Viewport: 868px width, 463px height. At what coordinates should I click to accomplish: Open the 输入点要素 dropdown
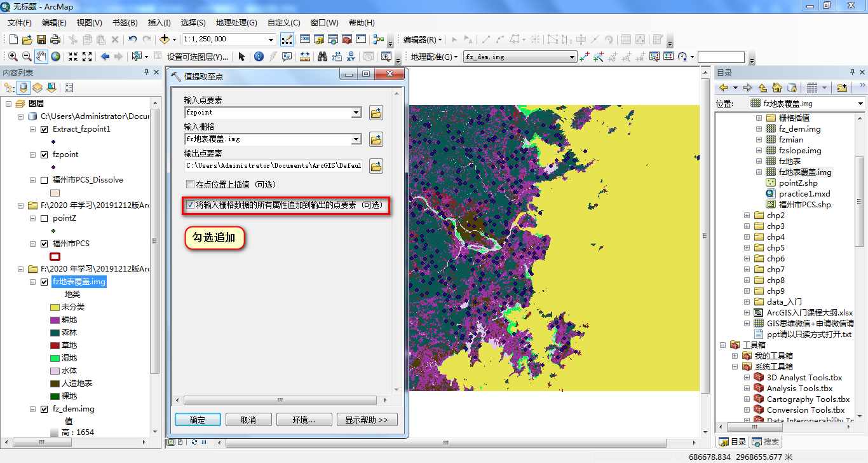click(358, 113)
